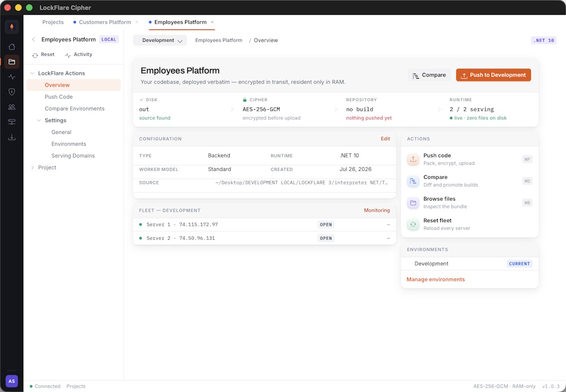Viewport: 566px width, 392px height.
Task: Click the Reset fleet refresh icon
Action: click(413, 224)
